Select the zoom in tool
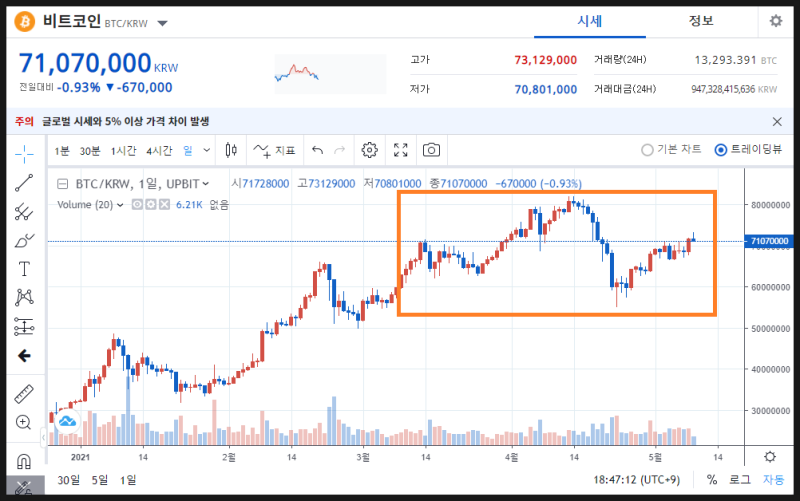The image size is (800, 501). (23, 422)
